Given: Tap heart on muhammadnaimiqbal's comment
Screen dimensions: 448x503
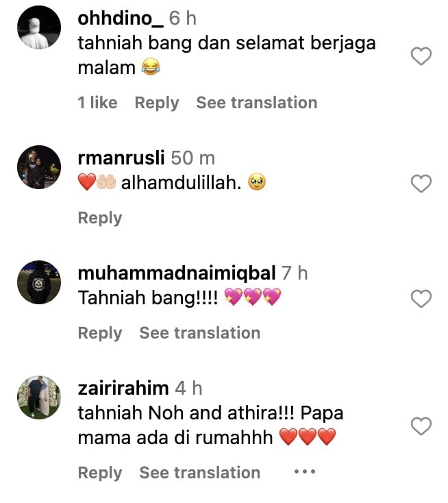Looking at the screenshot, I should (421, 298).
